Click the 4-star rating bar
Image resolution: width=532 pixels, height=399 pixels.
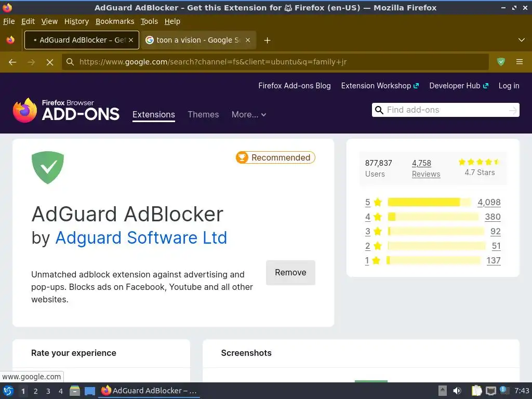[433, 217]
